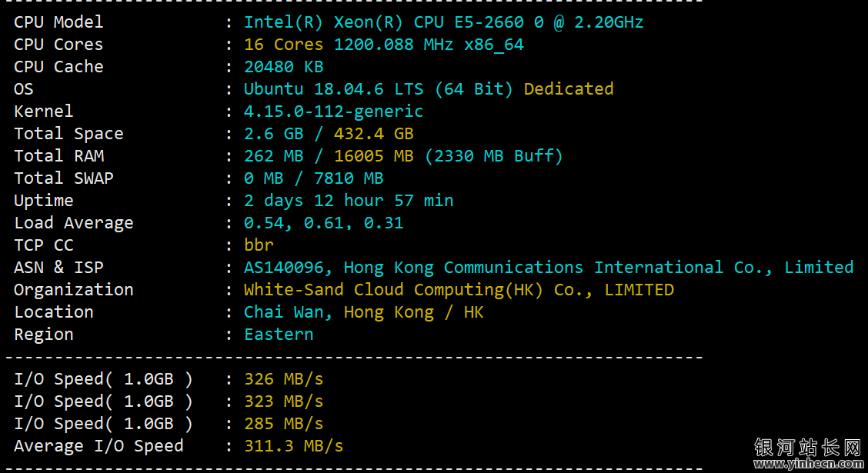Click the third I/O speed 285 MB/s
Image resolution: width=868 pixels, height=473 pixels.
(283, 424)
